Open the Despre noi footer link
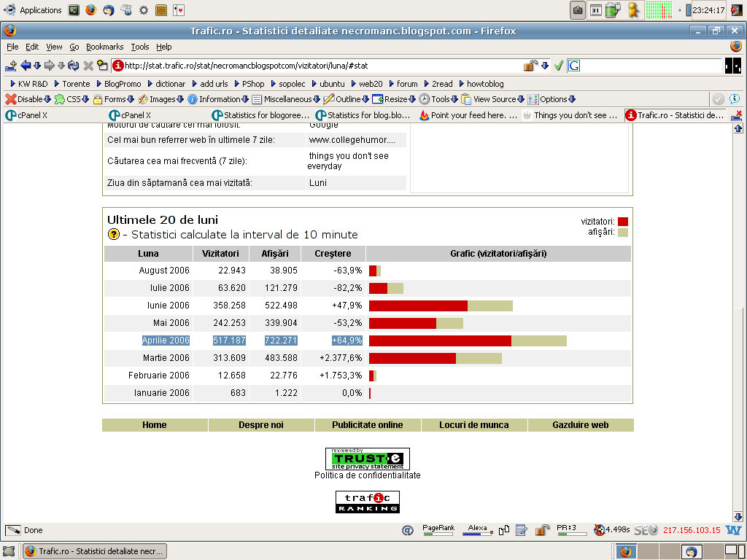The image size is (747, 560). [261, 425]
